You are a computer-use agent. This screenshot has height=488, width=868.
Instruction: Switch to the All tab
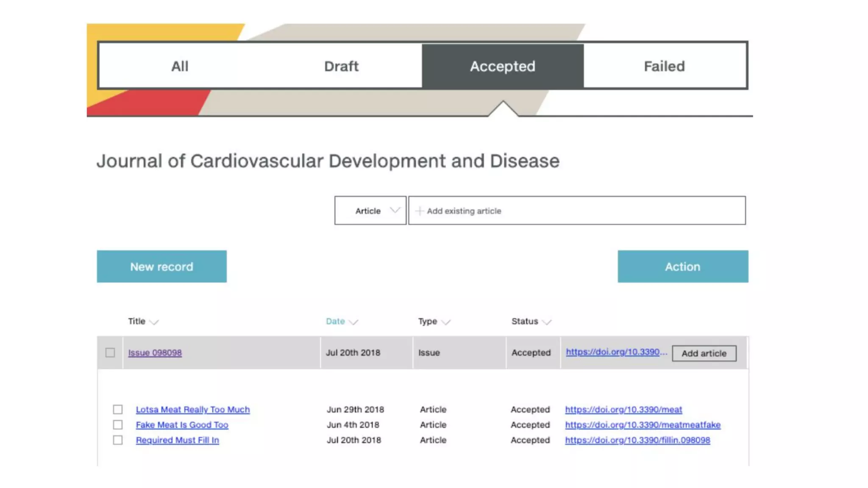tap(180, 66)
